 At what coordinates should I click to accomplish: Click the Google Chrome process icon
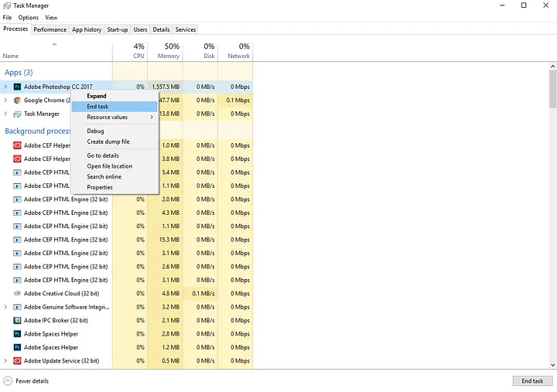[17, 101]
